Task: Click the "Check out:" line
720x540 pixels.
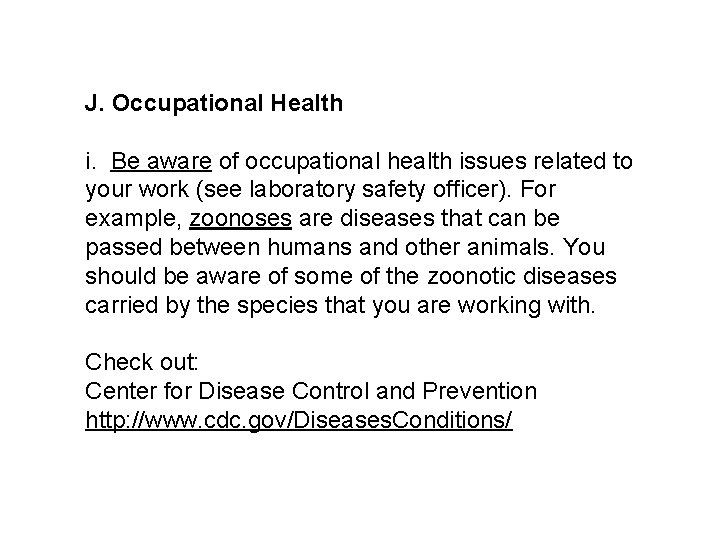Action: 141,362
